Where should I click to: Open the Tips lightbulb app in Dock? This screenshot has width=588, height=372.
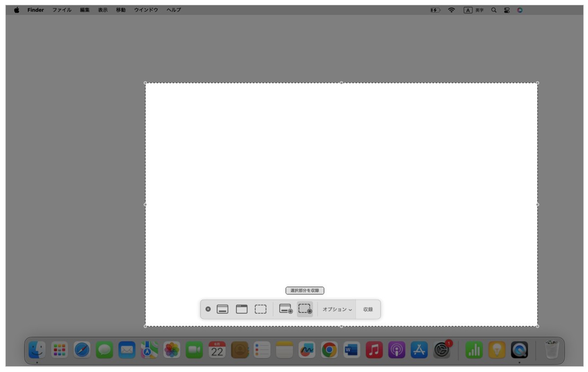pos(497,350)
